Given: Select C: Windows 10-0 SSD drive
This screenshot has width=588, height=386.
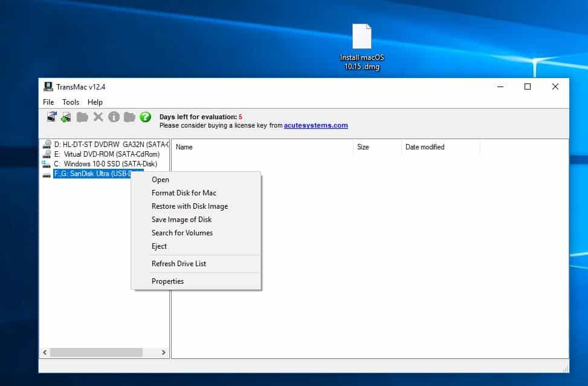Looking at the screenshot, I should coord(106,164).
